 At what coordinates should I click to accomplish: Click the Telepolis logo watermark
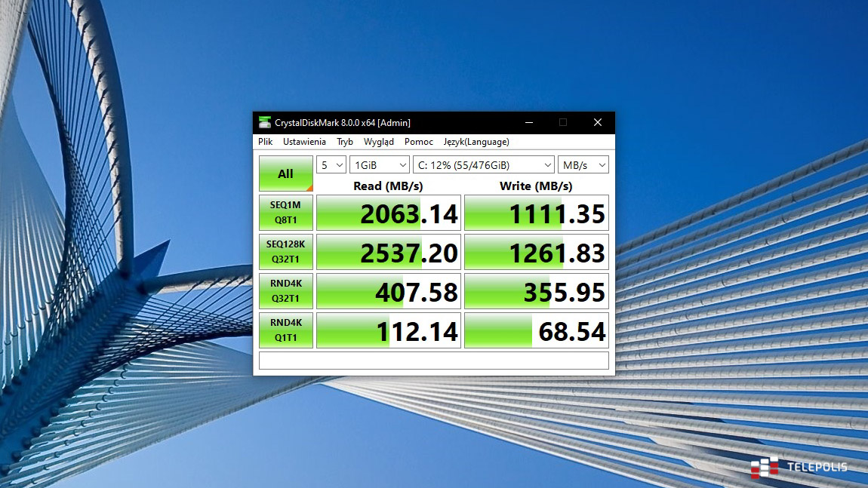799,467
